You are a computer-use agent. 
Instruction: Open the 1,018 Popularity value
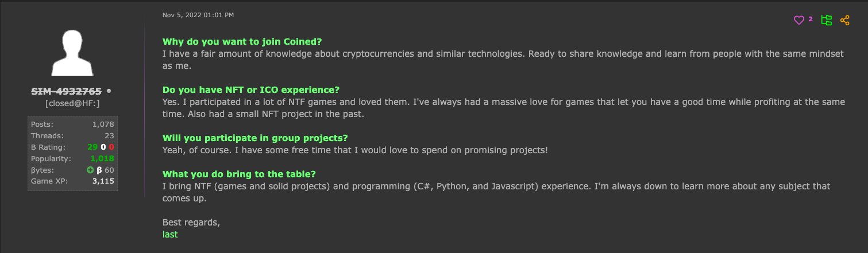(x=102, y=158)
